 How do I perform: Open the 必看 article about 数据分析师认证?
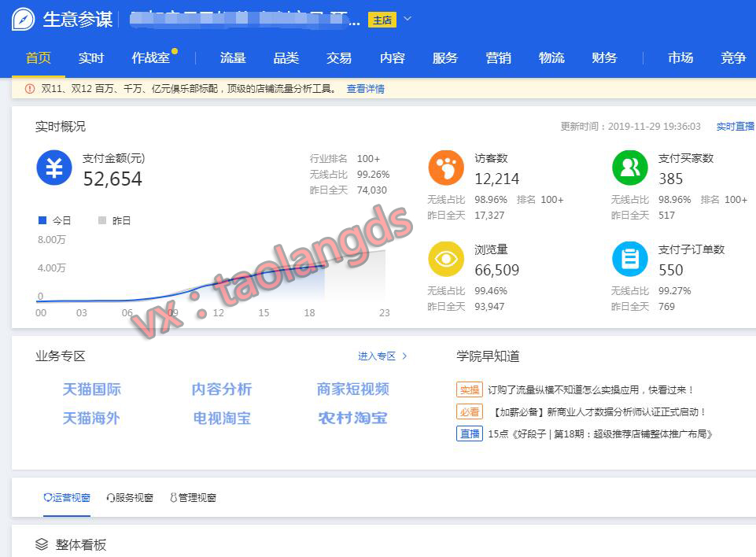[598, 411]
